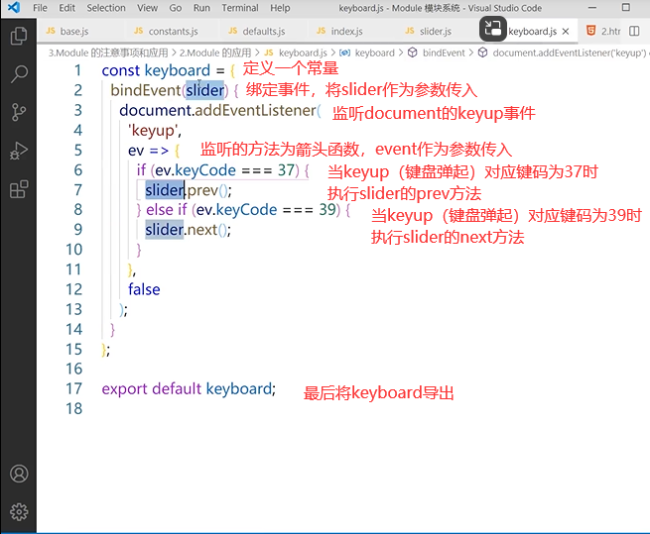Click the number 39 on line 8
This screenshot has width=650, height=534.
pyautogui.click(x=327, y=210)
